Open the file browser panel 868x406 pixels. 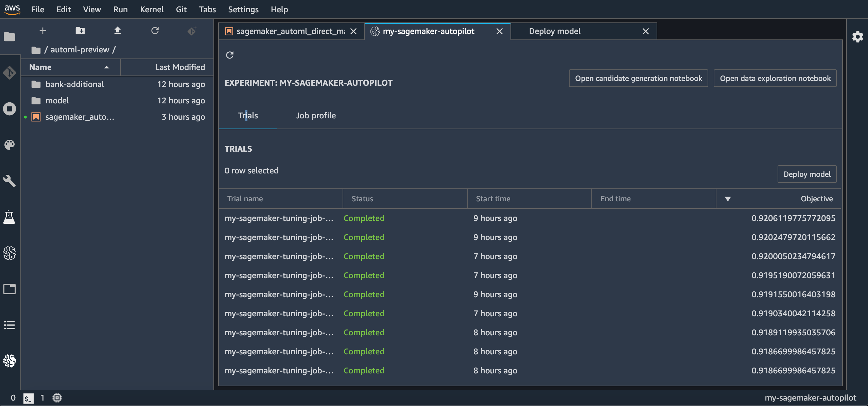click(10, 37)
